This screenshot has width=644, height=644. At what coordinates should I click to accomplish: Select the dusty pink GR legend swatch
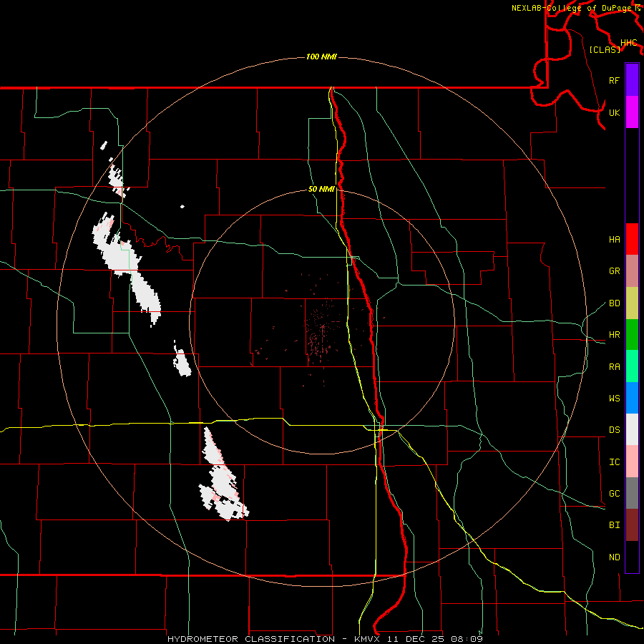[632, 271]
